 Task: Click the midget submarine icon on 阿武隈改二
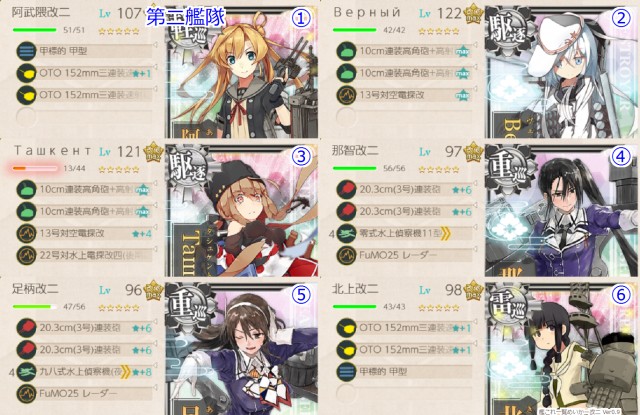[26, 51]
